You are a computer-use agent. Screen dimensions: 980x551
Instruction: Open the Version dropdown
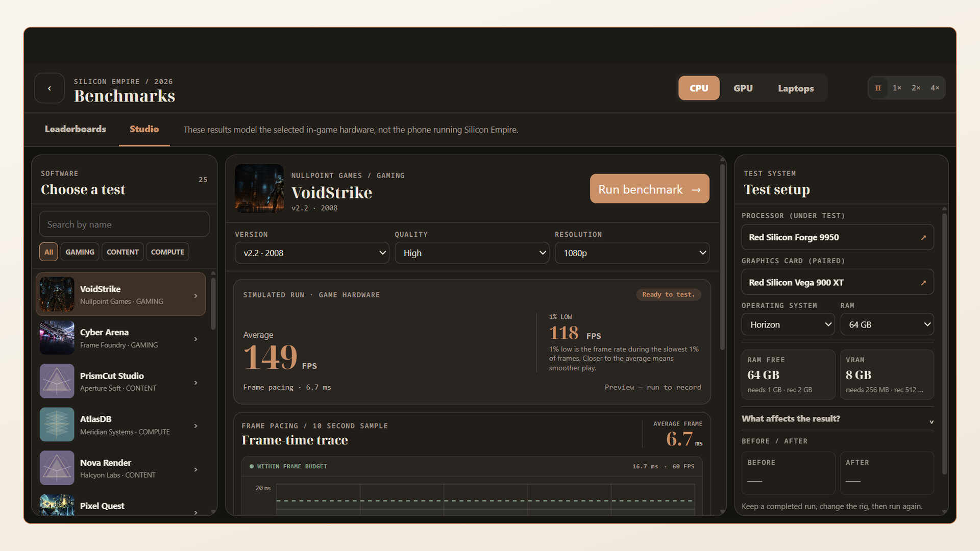click(x=312, y=253)
